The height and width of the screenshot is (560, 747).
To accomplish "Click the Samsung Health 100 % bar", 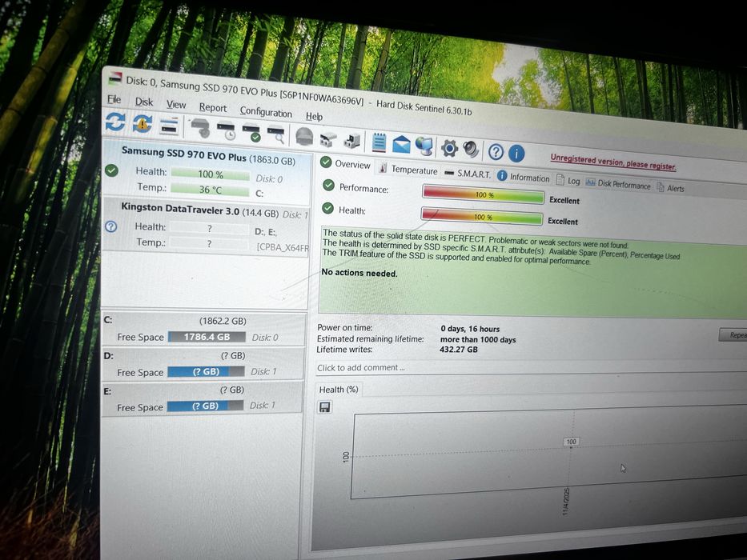I will [x=210, y=174].
